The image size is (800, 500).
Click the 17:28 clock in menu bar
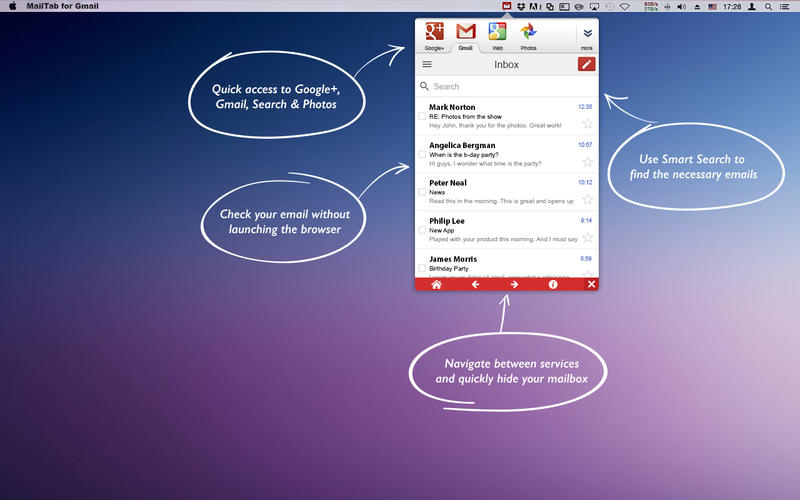[732, 7]
